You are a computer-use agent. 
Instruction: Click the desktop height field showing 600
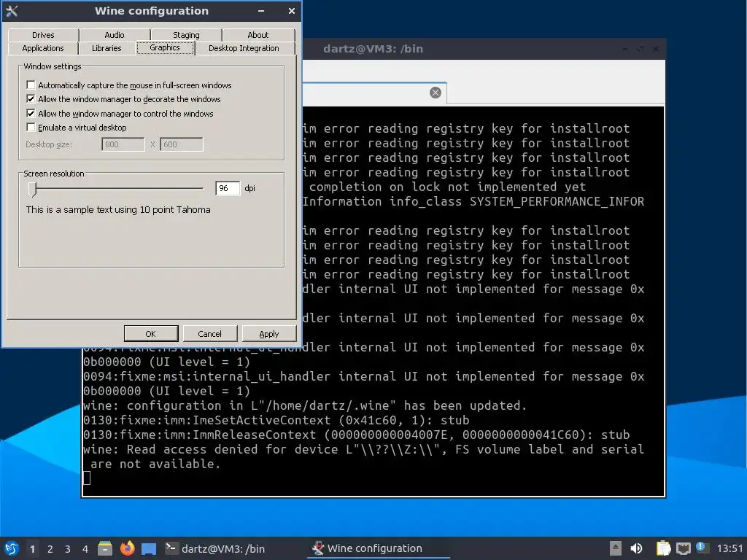[x=182, y=144]
